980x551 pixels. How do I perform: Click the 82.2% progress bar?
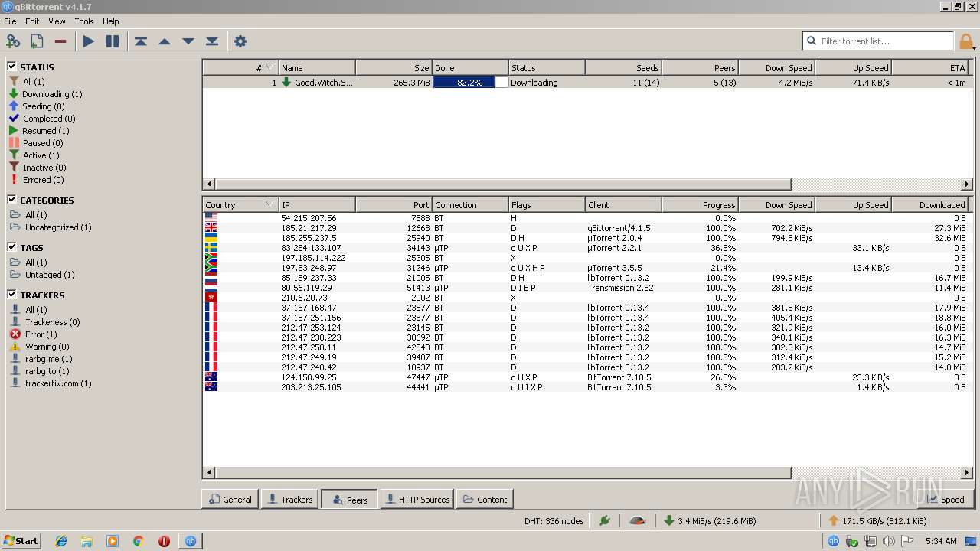coord(470,82)
